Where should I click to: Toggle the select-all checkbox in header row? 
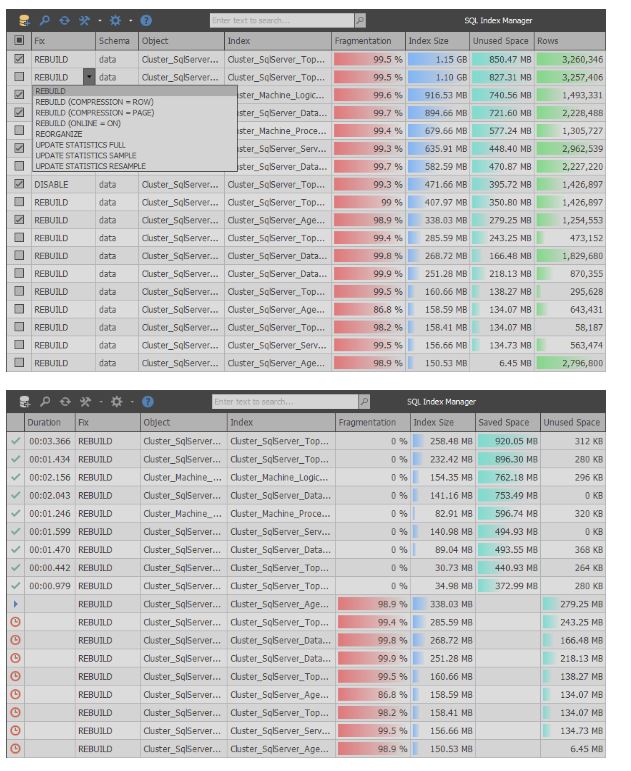coord(19,40)
